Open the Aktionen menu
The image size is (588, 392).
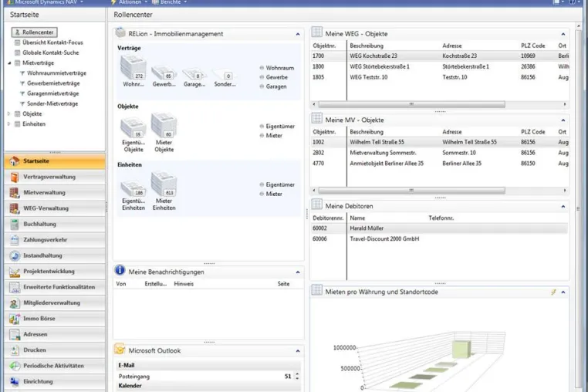(x=129, y=2)
